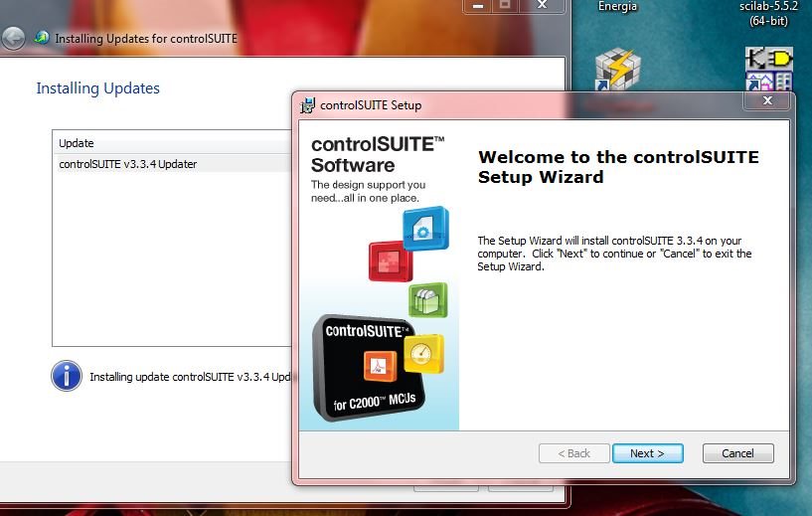Click the red puzzle cube icon
This screenshot has height=516, width=812.
click(391, 261)
